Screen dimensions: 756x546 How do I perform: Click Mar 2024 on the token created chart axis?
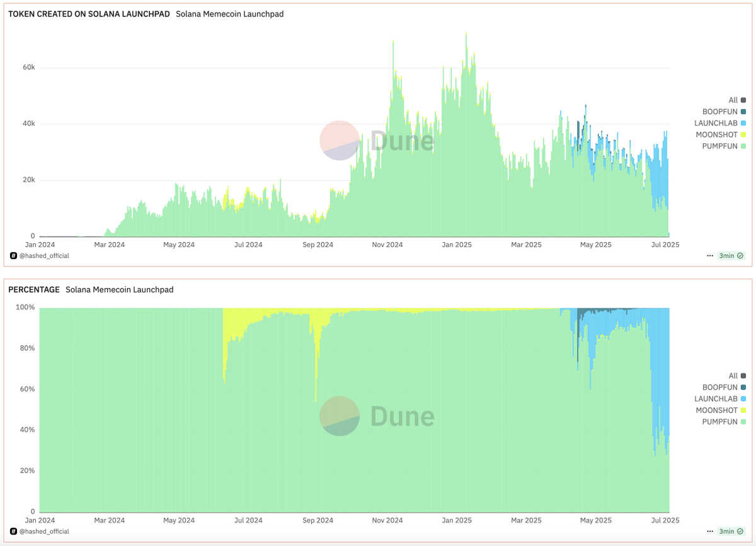click(109, 245)
